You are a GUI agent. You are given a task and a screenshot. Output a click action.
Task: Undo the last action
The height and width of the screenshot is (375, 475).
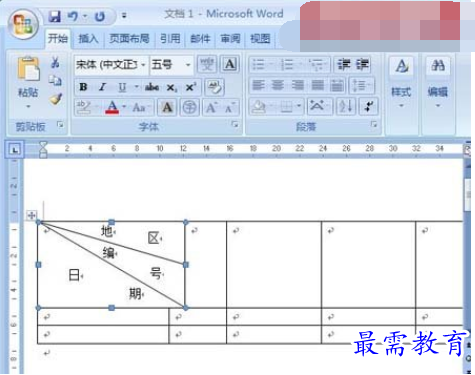pyautogui.click(x=73, y=16)
